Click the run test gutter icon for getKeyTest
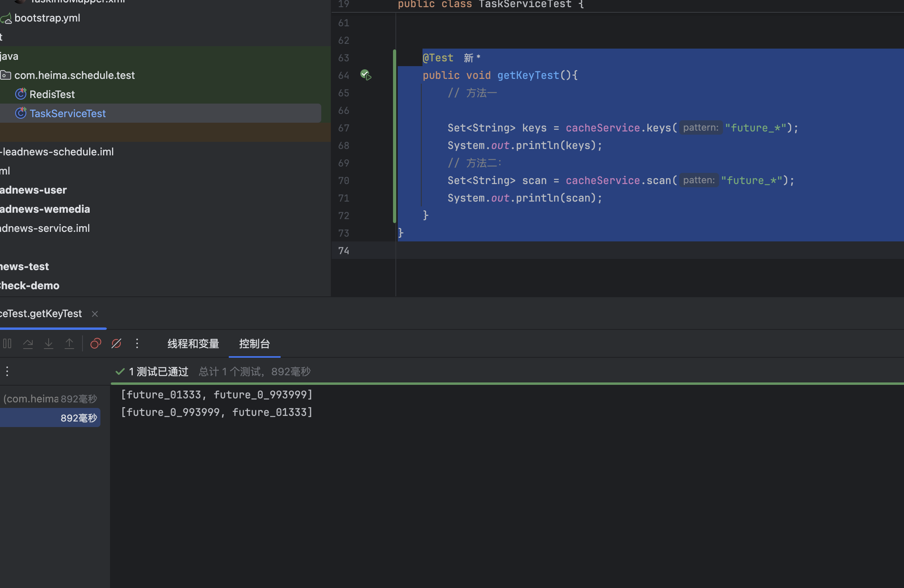The height and width of the screenshot is (588, 904). 366,75
